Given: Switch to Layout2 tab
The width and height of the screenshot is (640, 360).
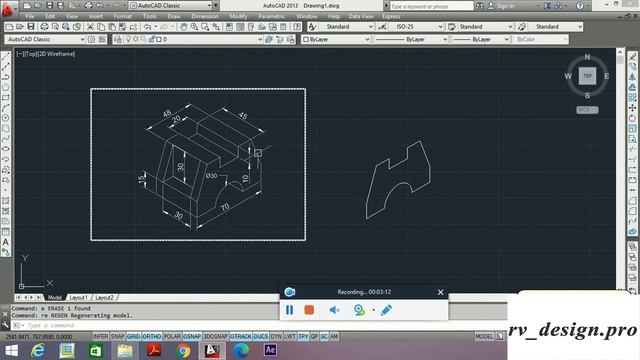Looking at the screenshot, I should [x=104, y=298].
